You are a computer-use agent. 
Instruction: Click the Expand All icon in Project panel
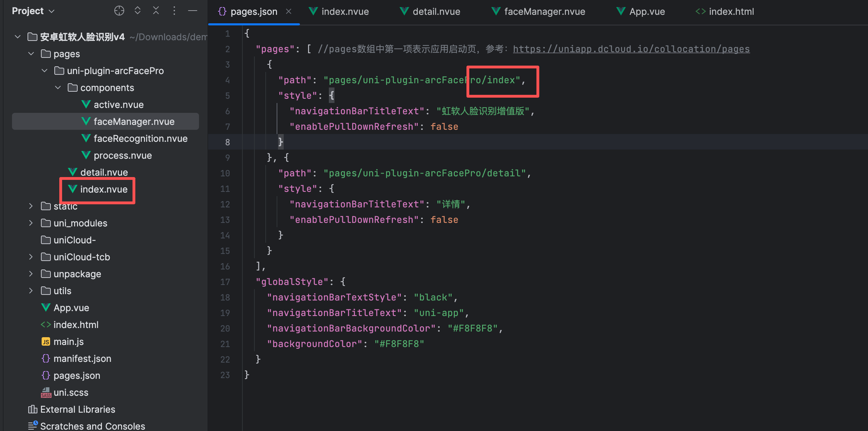click(138, 11)
